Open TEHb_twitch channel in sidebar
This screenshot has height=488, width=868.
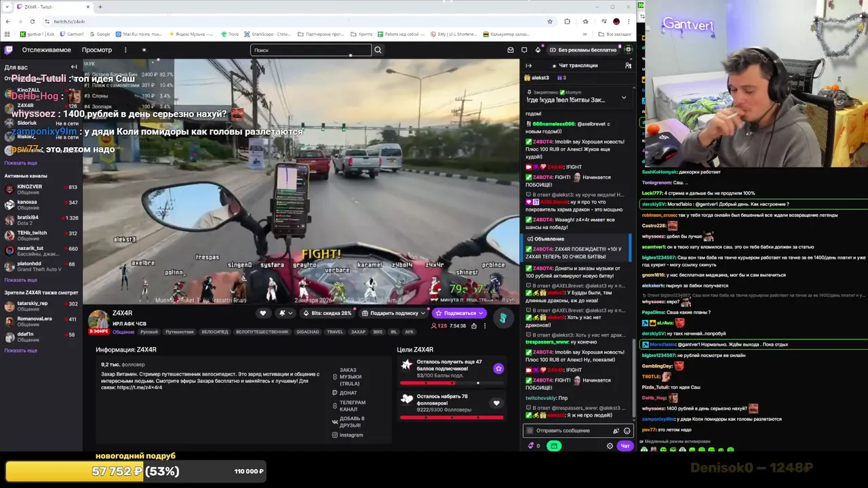click(x=41, y=236)
